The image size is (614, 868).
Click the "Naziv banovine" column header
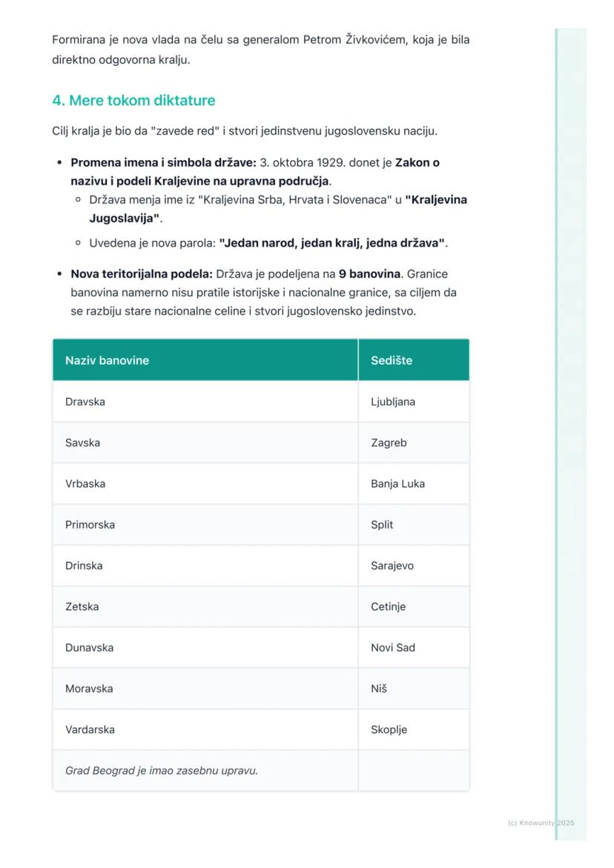tap(107, 360)
